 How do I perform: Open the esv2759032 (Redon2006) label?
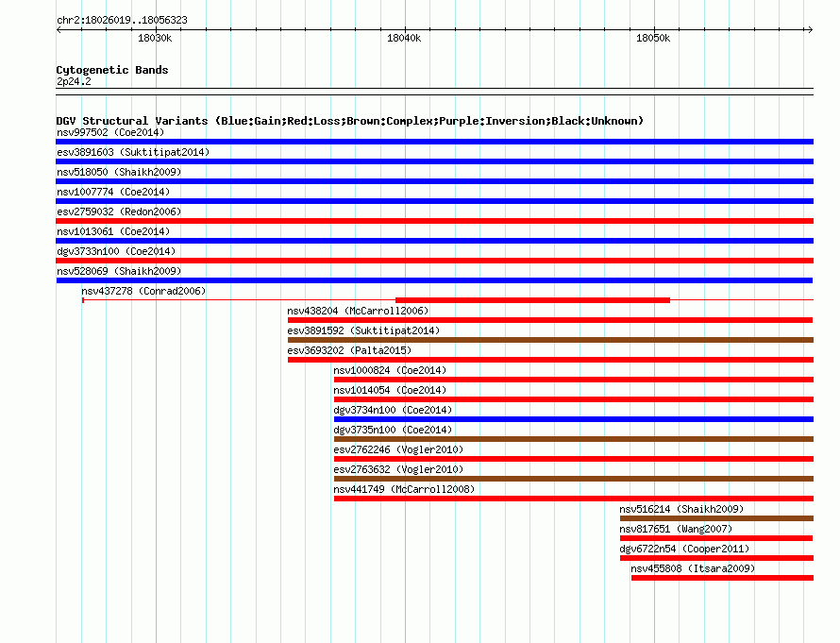point(119,212)
